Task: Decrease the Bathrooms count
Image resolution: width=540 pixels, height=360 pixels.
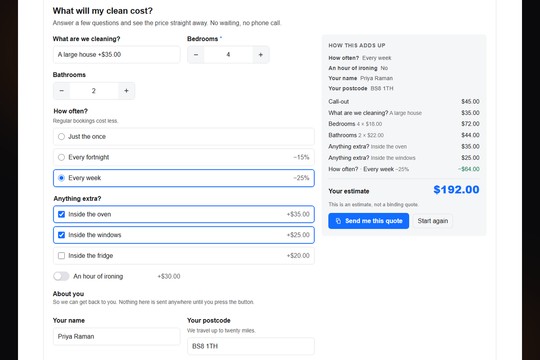Action: pos(62,91)
